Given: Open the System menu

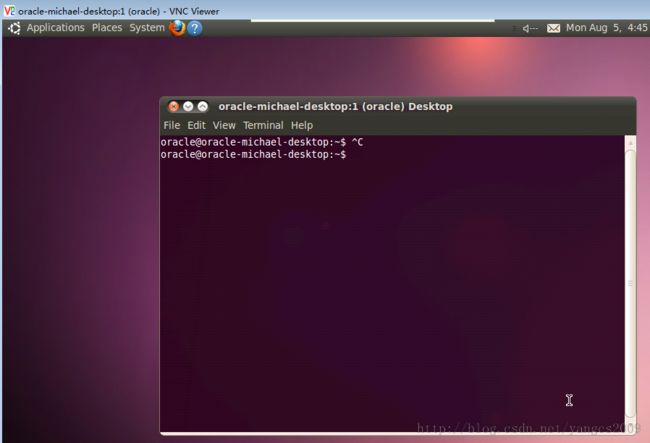Looking at the screenshot, I should [x=147, y=28].
